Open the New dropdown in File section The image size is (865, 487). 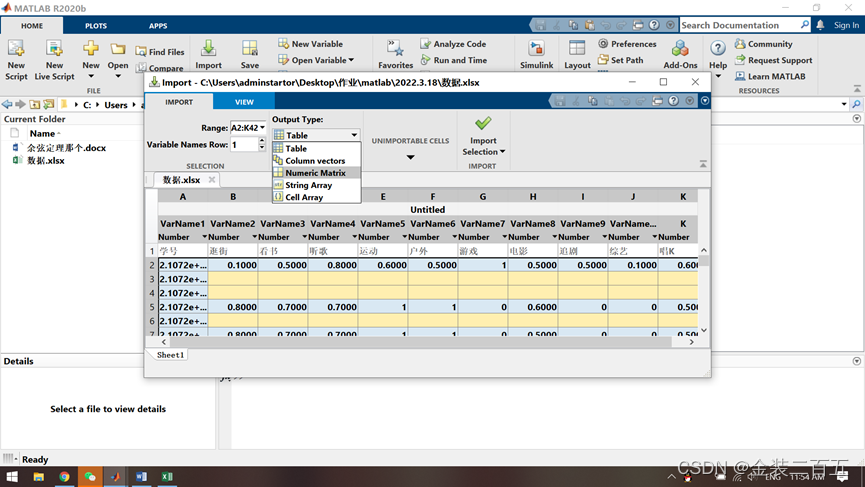click(91, 76)
